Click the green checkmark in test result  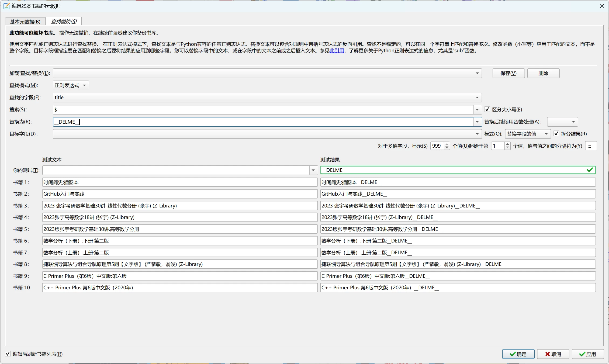pyautogui.click(x=590, y=170)
